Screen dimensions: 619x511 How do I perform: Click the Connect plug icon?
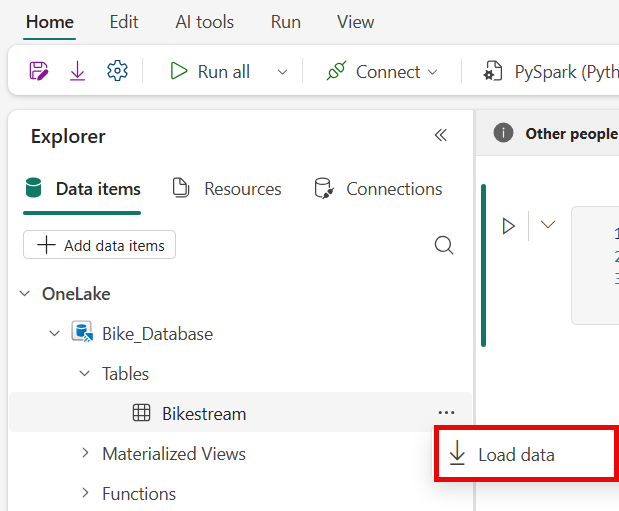click(336, 71)
